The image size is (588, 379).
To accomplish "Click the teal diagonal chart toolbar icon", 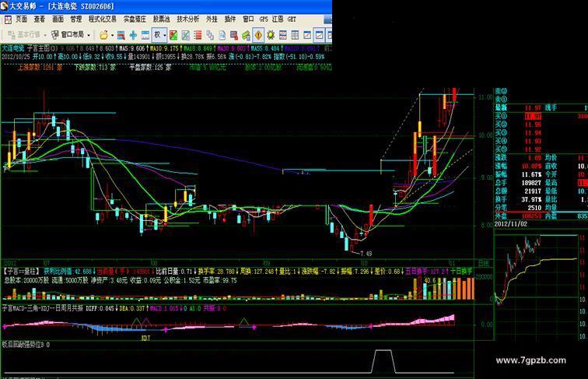I will (x=186, y=35).
